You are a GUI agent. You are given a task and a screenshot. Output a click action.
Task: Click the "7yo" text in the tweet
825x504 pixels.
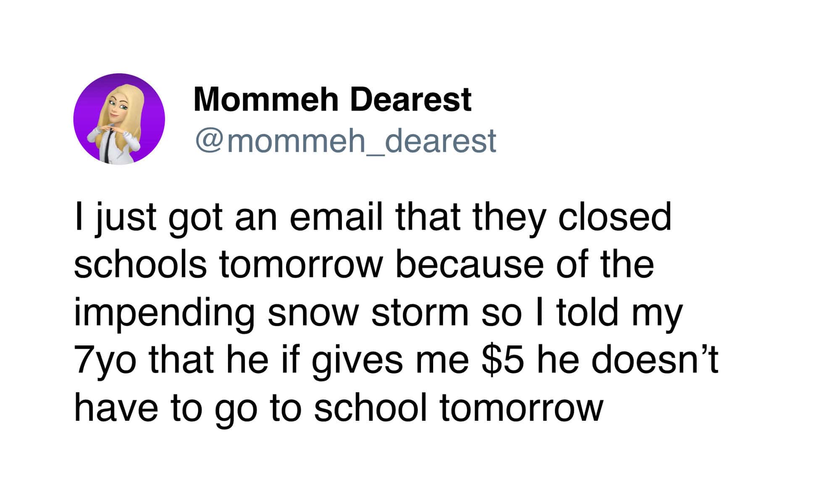pos(105,361)
